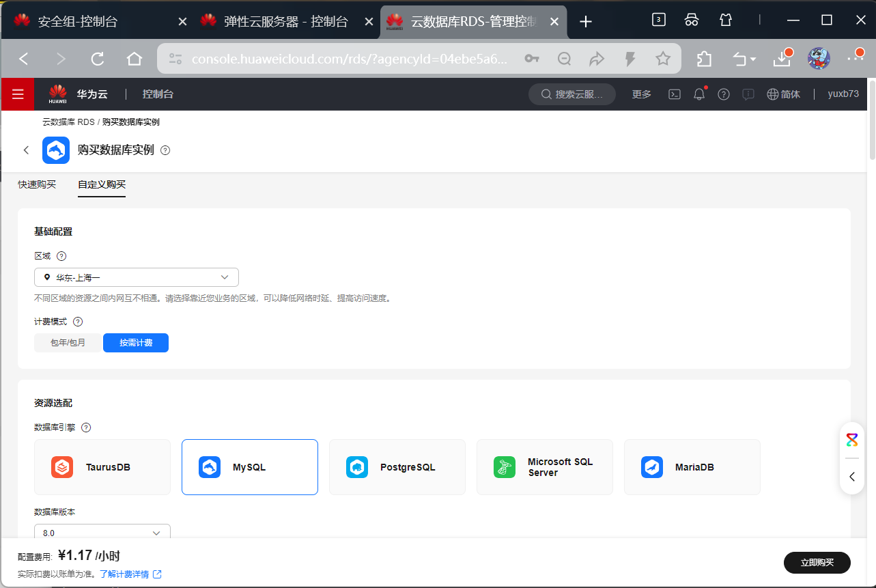Bookmark this page with the star
Viewport: 876px width, 588px height.
pos(662,59)
